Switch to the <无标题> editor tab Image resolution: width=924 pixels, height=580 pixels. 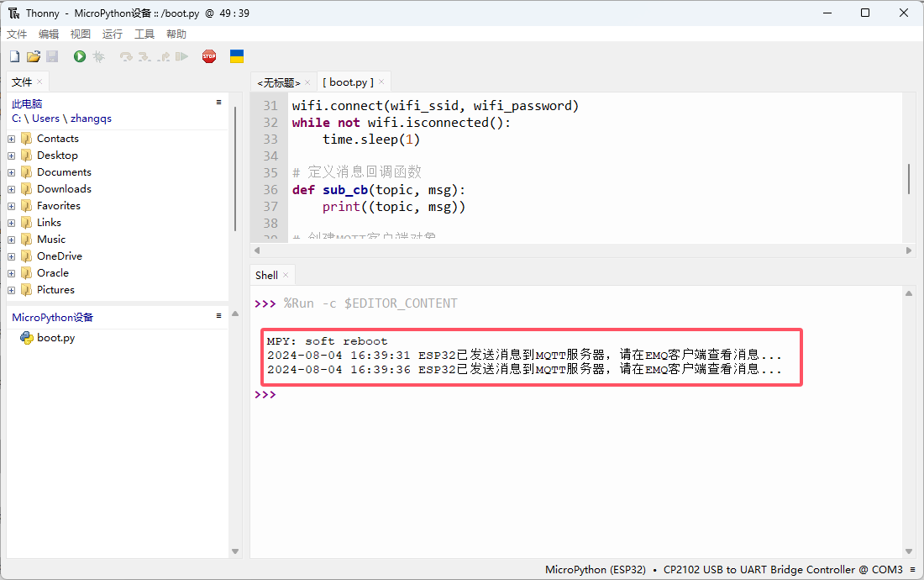click(278, 82)
